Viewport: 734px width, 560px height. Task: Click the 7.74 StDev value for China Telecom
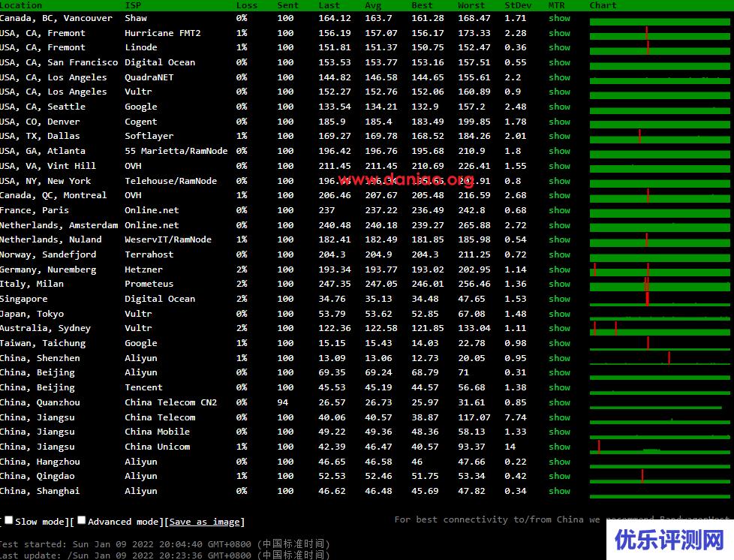(x=516, y=417)
